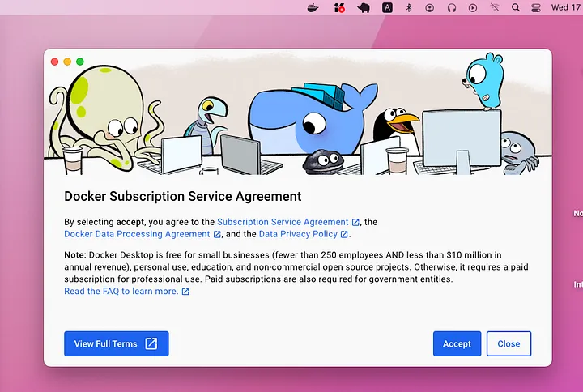Click the bold Note: label in the paragraph
This screenshot has width=583, height=392.
75,255
